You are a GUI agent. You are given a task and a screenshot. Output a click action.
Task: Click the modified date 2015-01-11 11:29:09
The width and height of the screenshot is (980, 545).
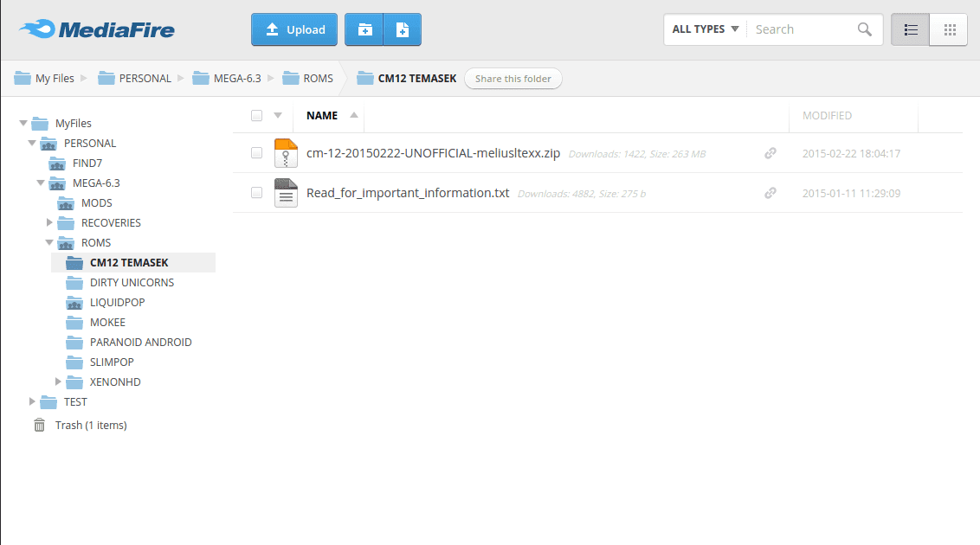[x=851, y=194]
